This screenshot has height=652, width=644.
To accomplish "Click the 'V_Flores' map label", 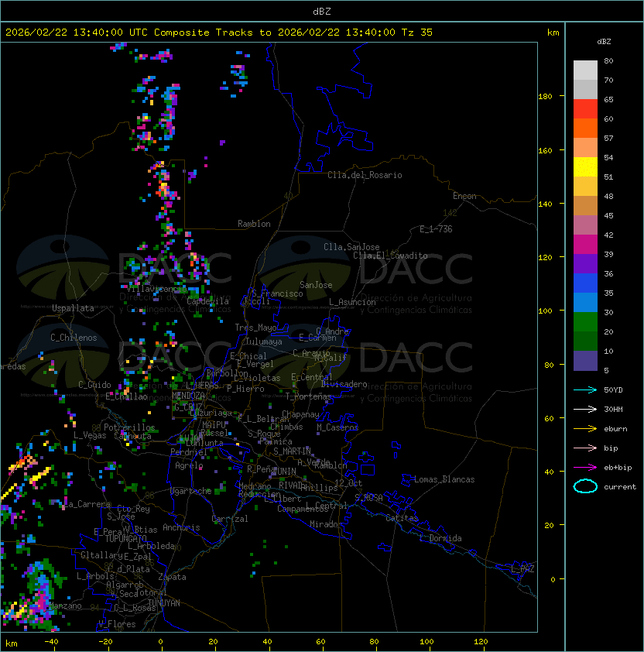I will coord(117,624).
